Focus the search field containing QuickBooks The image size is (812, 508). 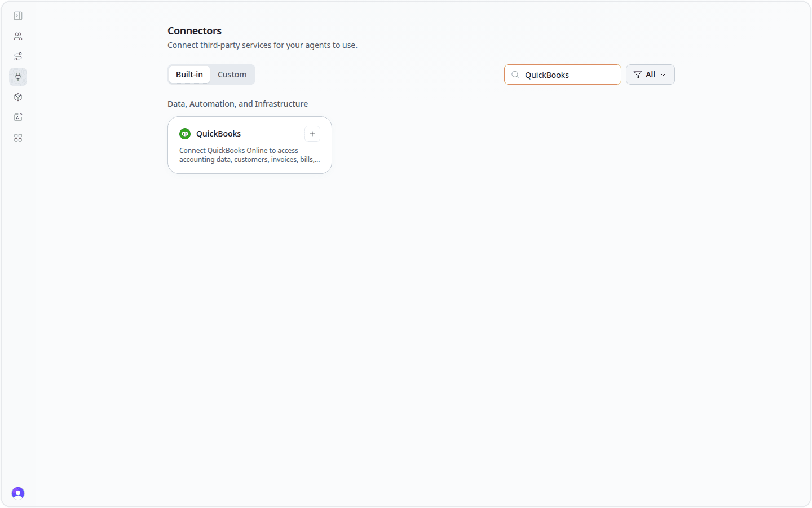pyautogui.click(x=563, y=75)
